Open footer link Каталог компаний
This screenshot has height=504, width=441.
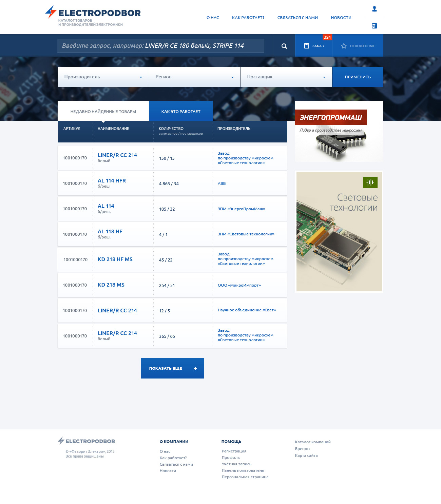(313, 442)
